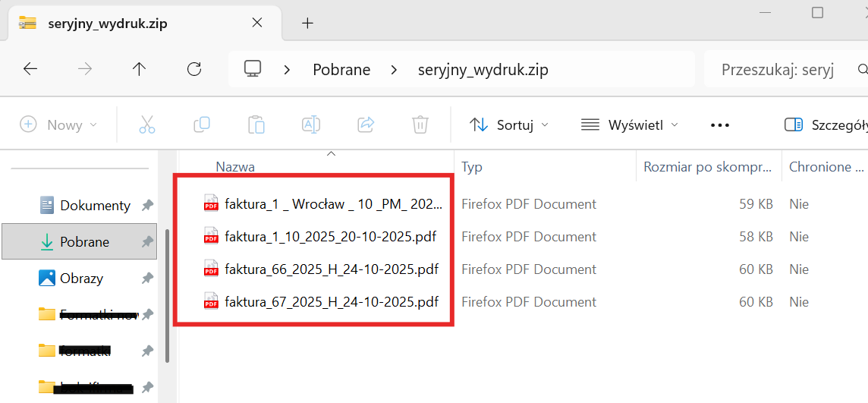This screenshot has width=868, height=403.
Task: Click Pobrane in the address breadcrumb
Action: (341, 70)
